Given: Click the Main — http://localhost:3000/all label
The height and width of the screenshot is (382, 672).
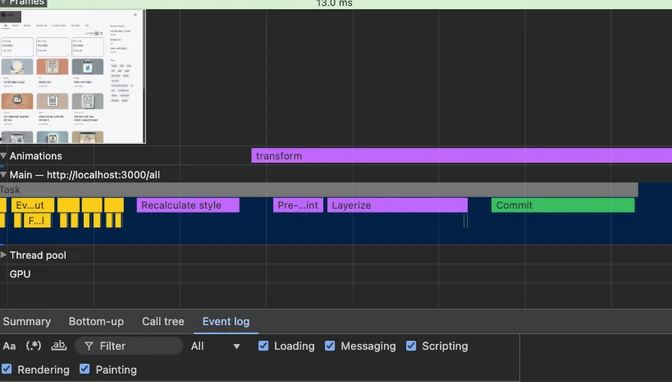Looking at the screenshot, I should pyautogui.click(x=85, y=174).
